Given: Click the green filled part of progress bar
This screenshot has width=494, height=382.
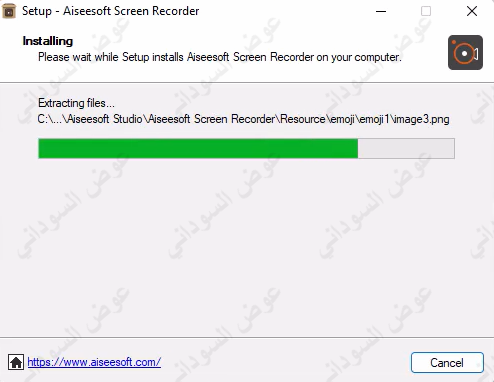Looking at the screenshot, I should pyautogui.click(x=198, y=148).
